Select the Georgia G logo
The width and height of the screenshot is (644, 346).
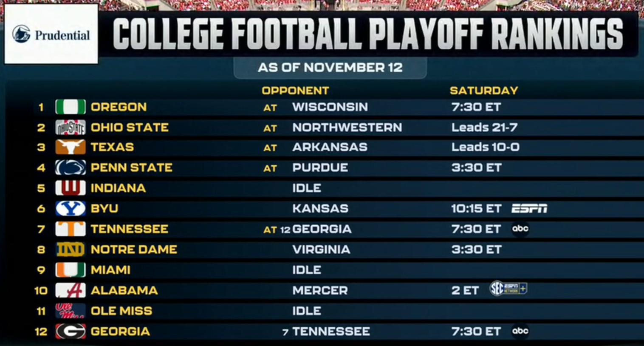tap(71, 331)
